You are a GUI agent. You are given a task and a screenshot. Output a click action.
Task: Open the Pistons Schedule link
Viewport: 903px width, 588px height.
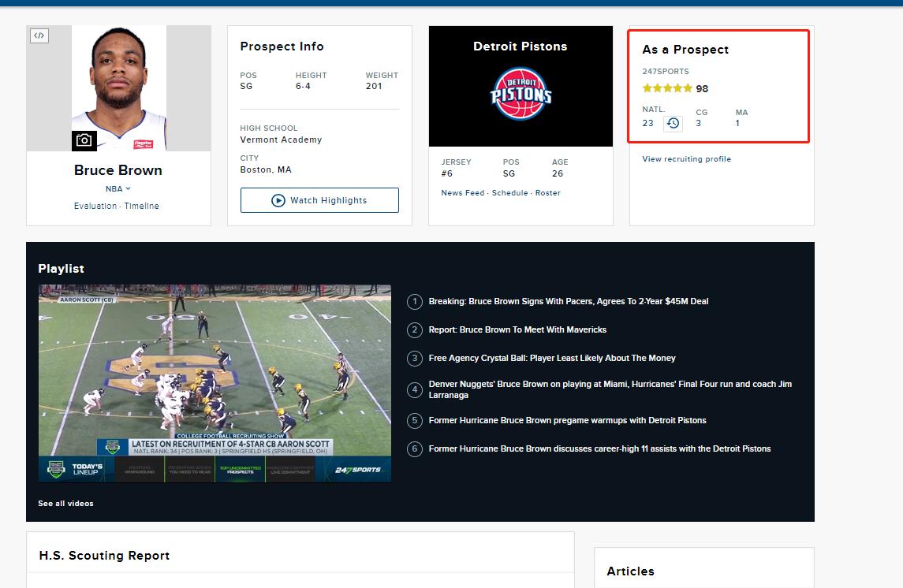coord(509,193)
